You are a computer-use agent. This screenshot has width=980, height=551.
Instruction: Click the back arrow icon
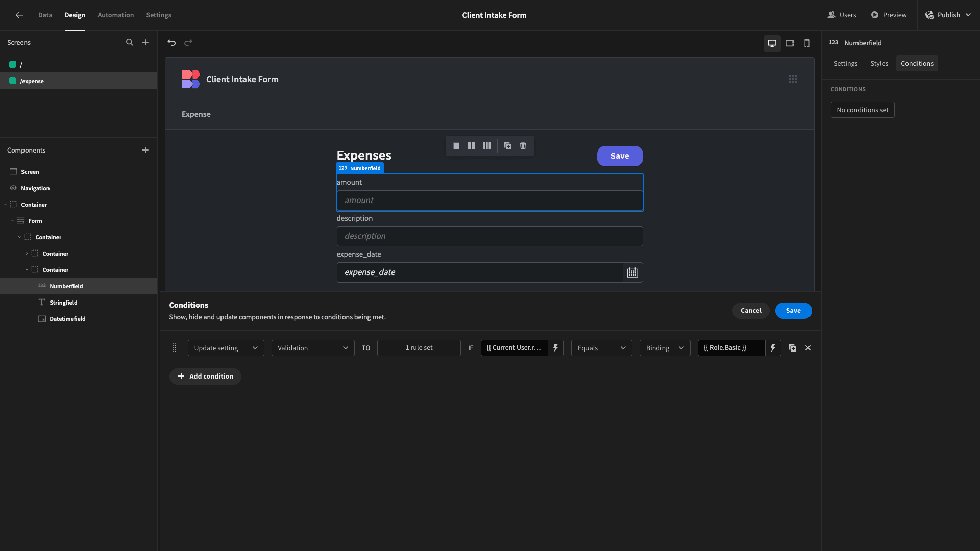click(19, 15)
